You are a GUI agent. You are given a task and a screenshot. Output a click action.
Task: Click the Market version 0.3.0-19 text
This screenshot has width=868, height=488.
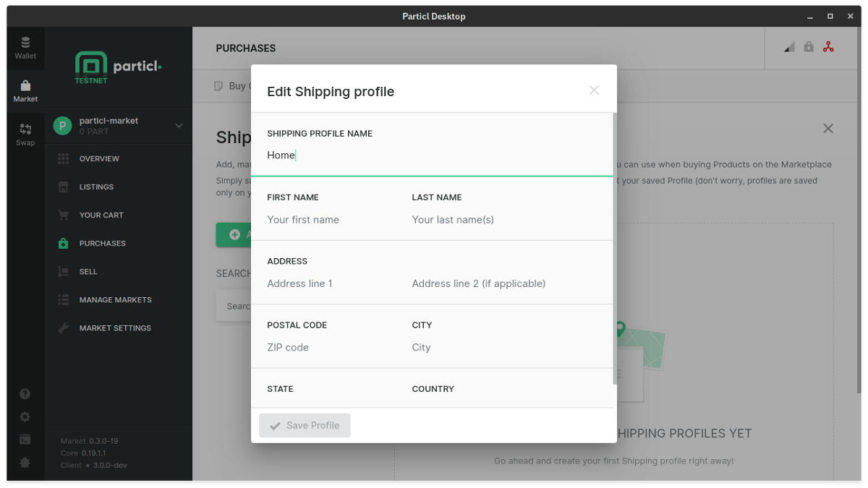click(90, 441)
